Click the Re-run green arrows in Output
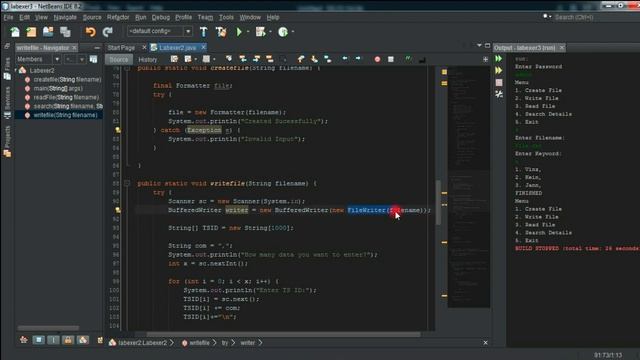The height and width of the screenshot is (360, 640). (x=499, y=59)
